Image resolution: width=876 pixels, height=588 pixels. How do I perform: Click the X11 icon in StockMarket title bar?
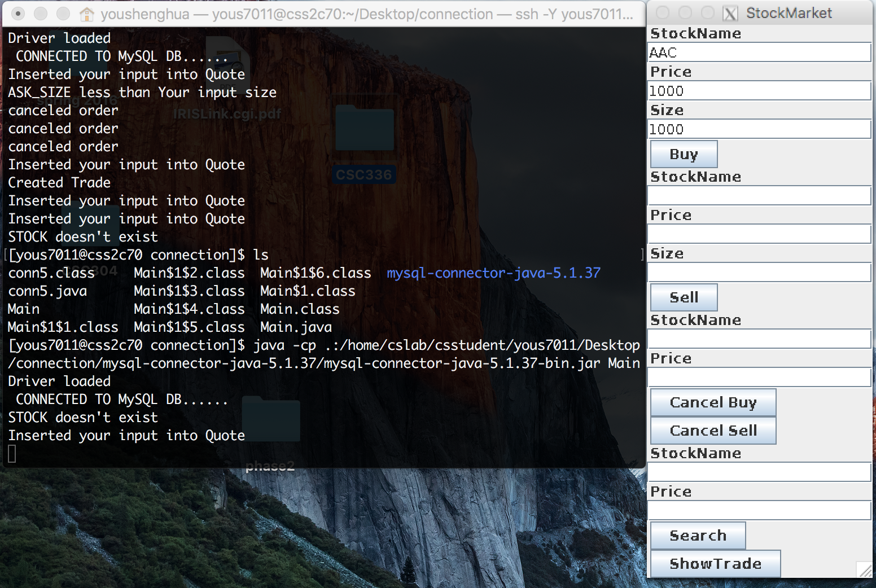click(730, 13)
